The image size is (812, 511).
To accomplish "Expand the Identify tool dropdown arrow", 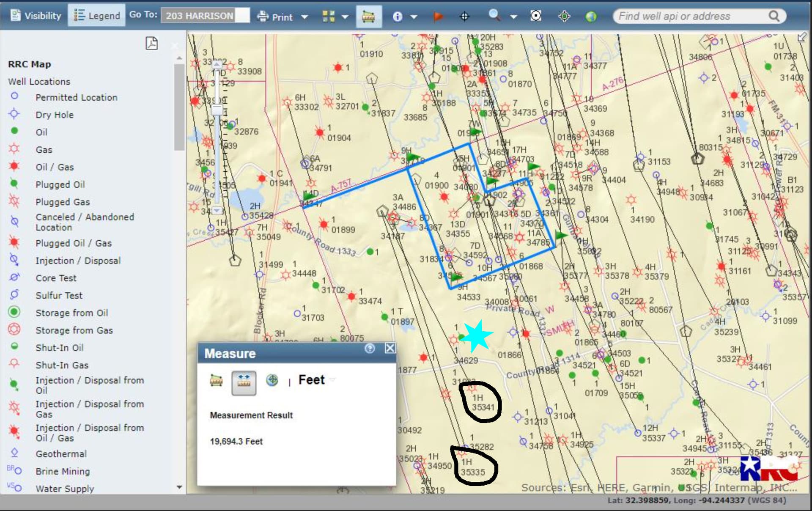I will tap(414, 17).
